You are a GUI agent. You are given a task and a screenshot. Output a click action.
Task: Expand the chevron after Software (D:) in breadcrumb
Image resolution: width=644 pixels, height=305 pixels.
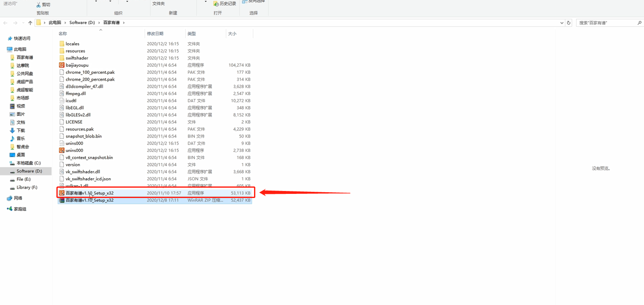[x=98, y=23]
